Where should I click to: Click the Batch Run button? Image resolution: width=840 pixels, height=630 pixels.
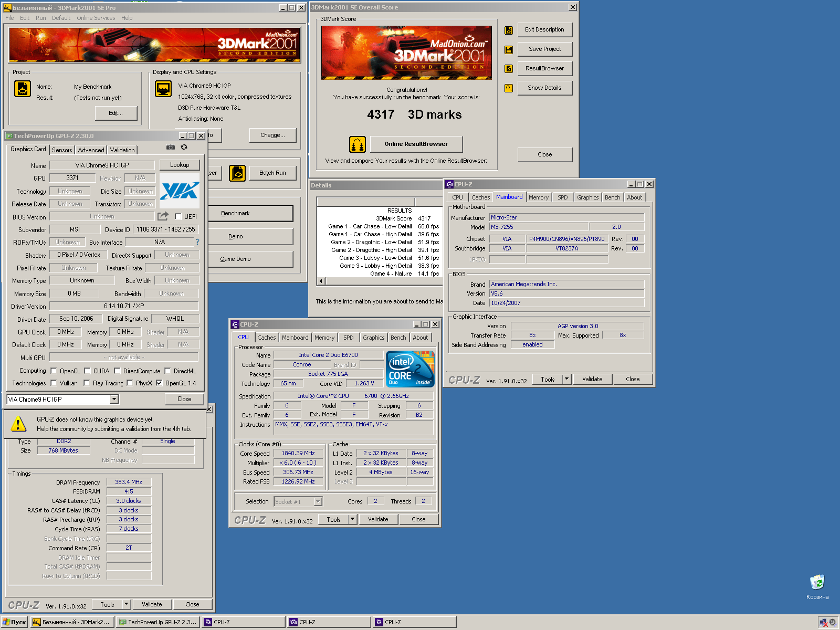pyautogui.click(x=273, y=173)
